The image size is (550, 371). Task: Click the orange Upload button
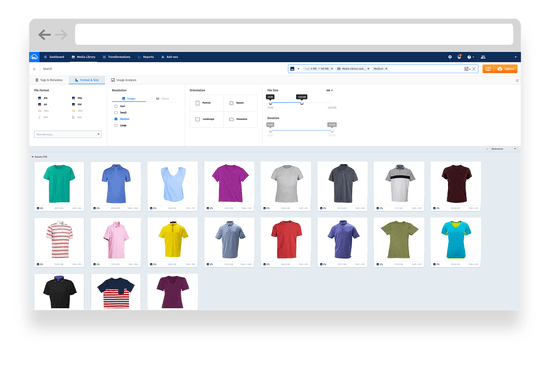(505, 69)
